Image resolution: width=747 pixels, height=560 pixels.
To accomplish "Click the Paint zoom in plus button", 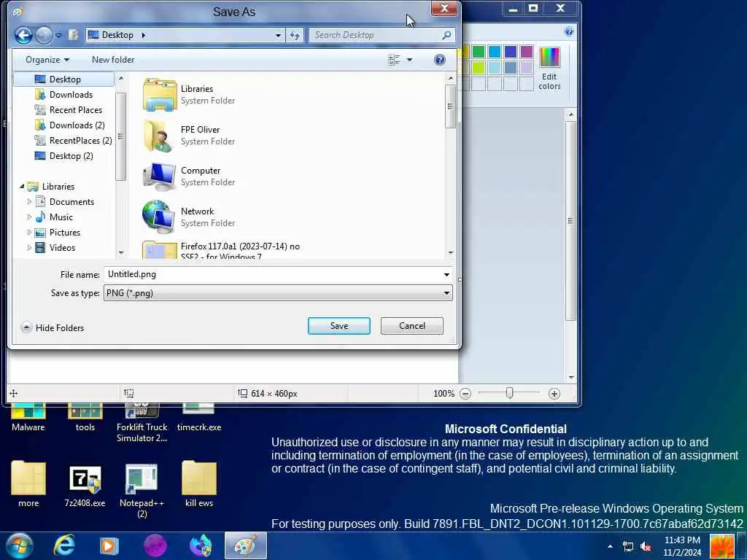I will click(x=554, y=394).
